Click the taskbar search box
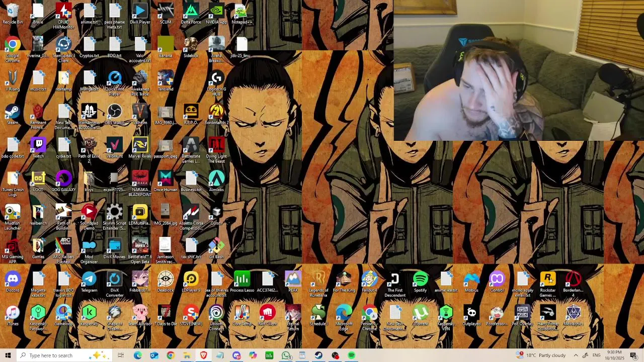This screenshot has width=644, height=362. tap(65, 355)
